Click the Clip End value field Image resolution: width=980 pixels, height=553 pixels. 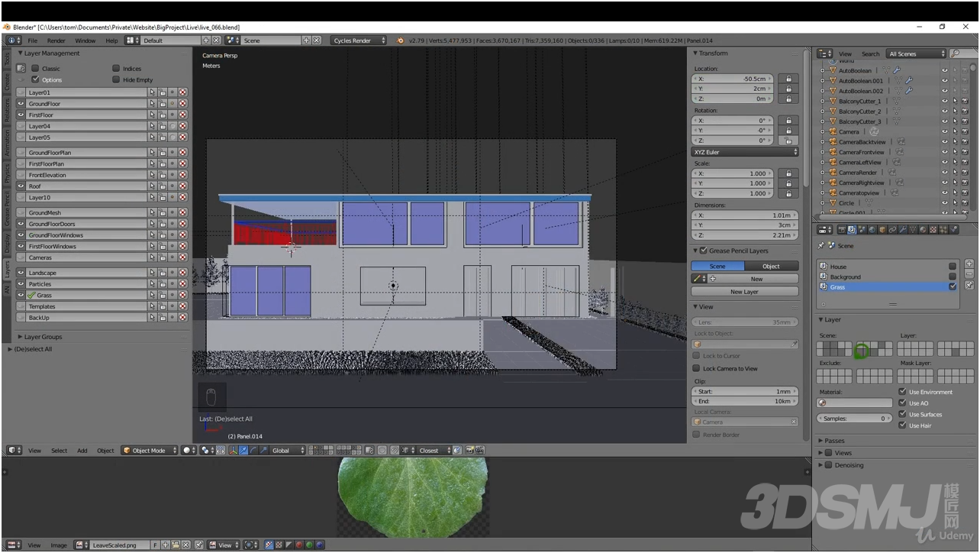tap(745, 402)
